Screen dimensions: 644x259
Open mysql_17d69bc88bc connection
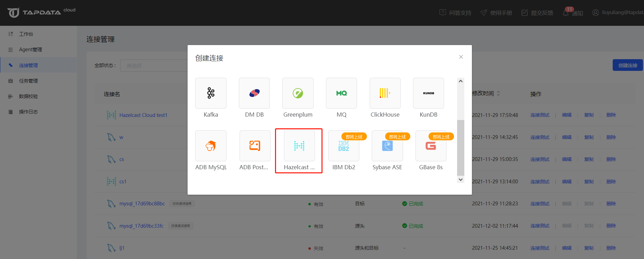[142, 204]
